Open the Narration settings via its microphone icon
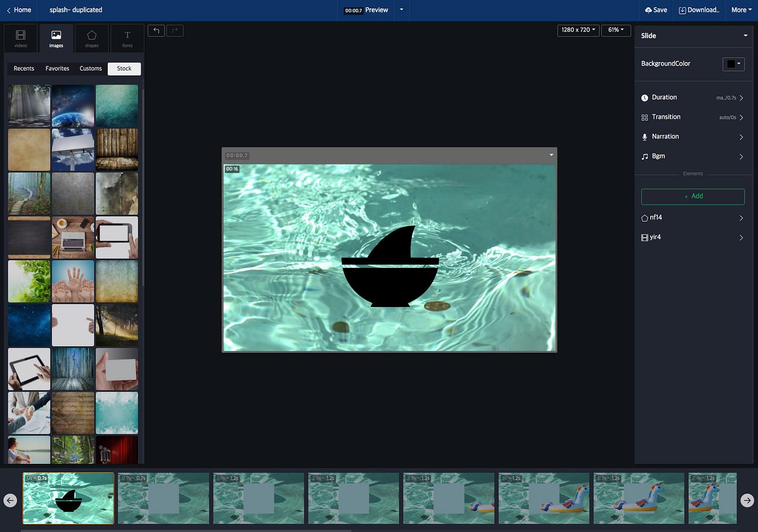The height and width of the screenshot is (532, 758). 645,137
